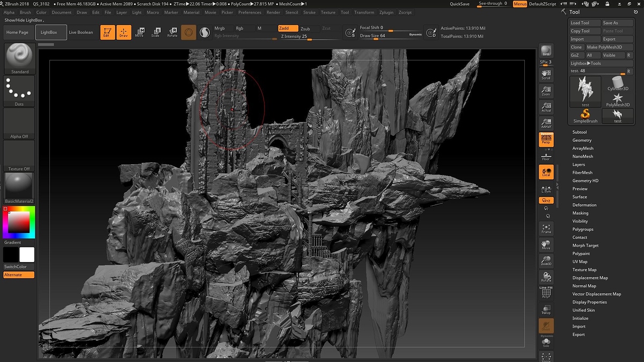Image resolution: width=644 pixels, height=362 pixels.
Task: Click the Scroll canvas icon
Action: coord(546,74)
